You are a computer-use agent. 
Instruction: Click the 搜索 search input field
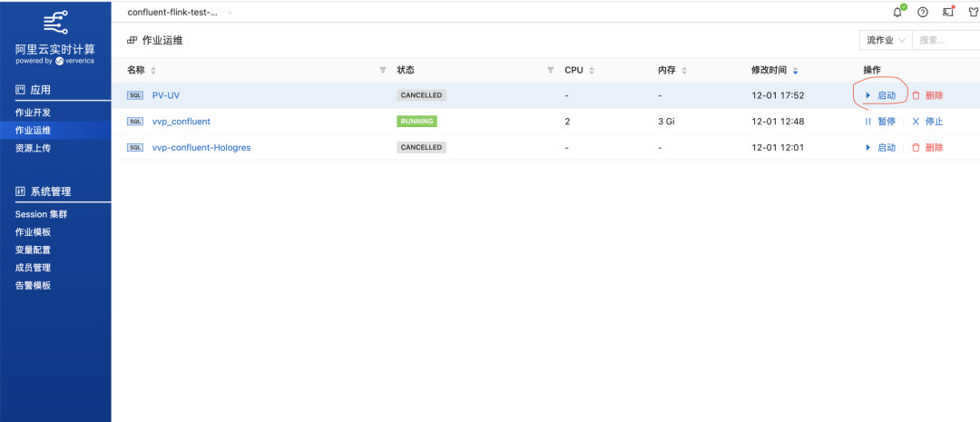[x=946, y=40]
